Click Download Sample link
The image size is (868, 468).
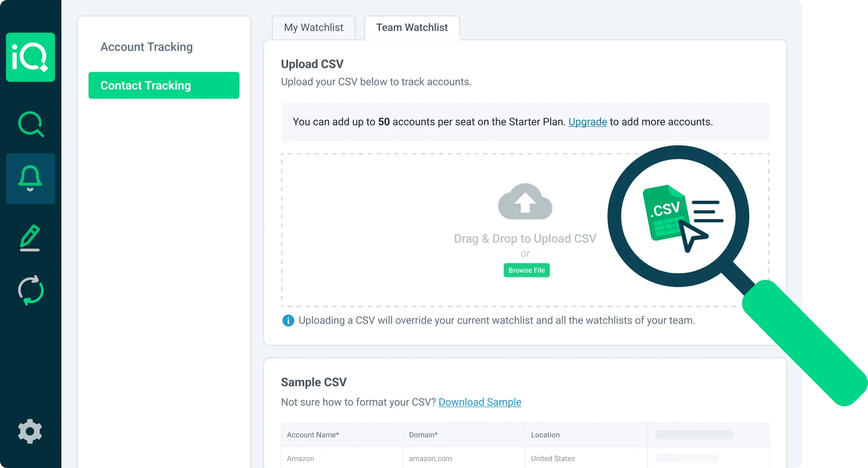pos(480,402)
